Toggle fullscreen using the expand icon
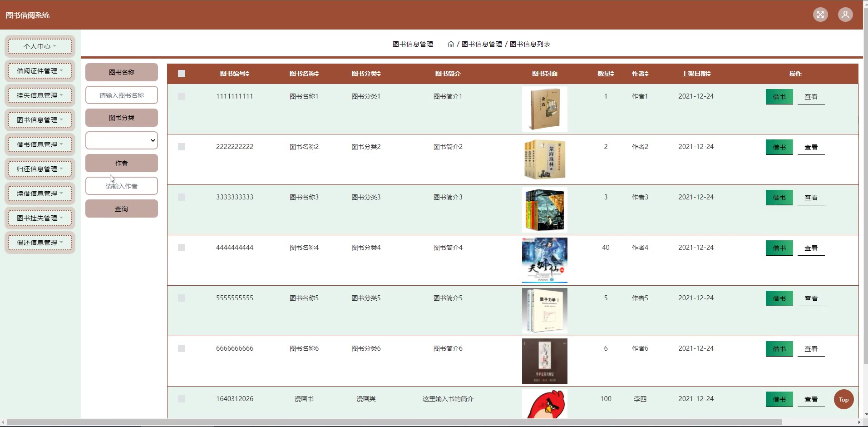The width and height of the screenshot is (868, 427). pos(820,15)
